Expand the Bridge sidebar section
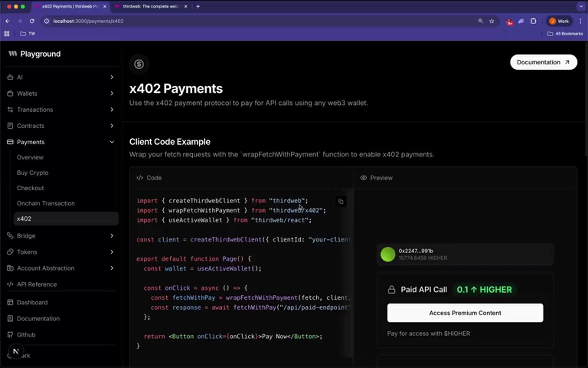Viewport: 588px width, 368px height. pyautogui.click(x=112, y=236)
